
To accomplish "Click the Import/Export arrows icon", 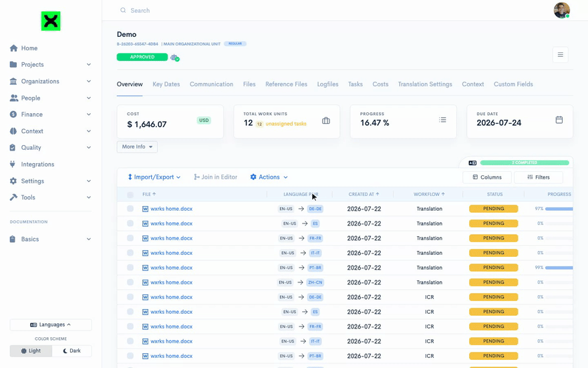I will pyautogui.click(x=130, y=177).
